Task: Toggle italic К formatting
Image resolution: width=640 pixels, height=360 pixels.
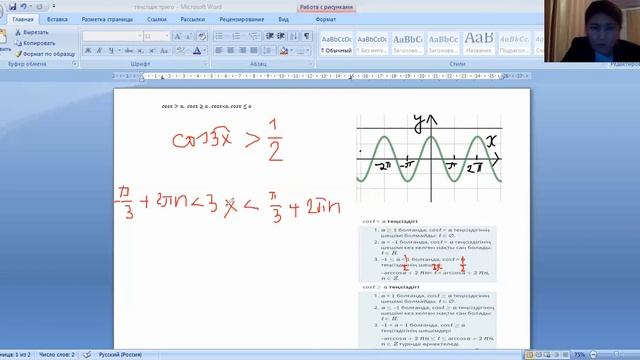Action: (99, 51)
